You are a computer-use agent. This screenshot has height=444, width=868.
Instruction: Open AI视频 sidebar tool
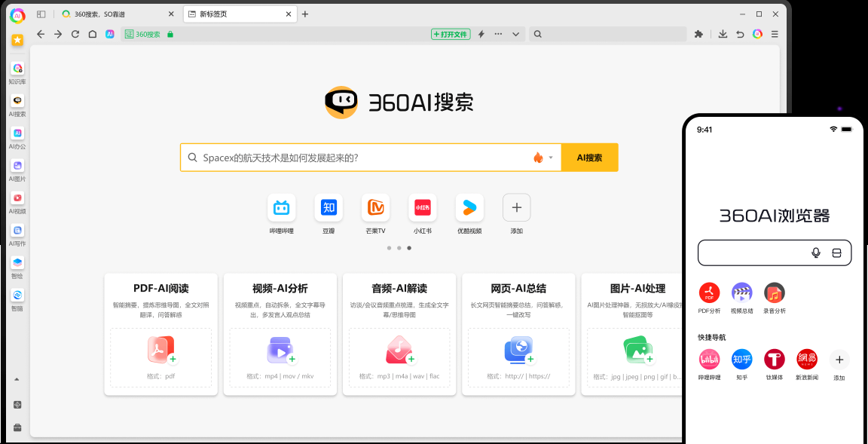click(18, 202)
